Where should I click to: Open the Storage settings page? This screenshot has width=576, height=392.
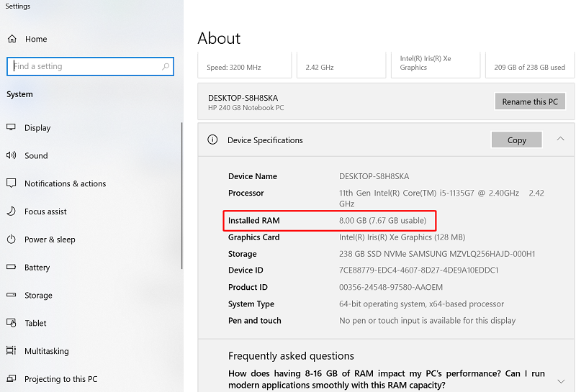coord(38,295)
